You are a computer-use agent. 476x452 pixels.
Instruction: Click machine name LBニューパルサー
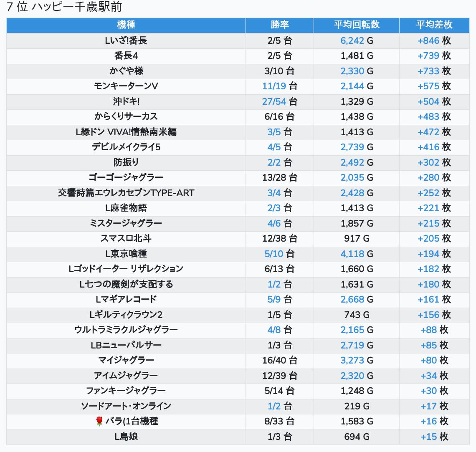[x=126, y=345]
